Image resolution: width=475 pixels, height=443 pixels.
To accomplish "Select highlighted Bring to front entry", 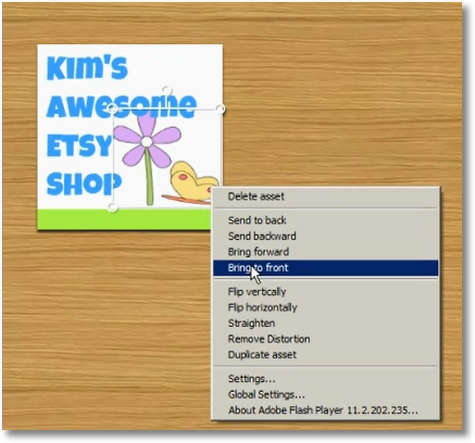I will point(325,268).
